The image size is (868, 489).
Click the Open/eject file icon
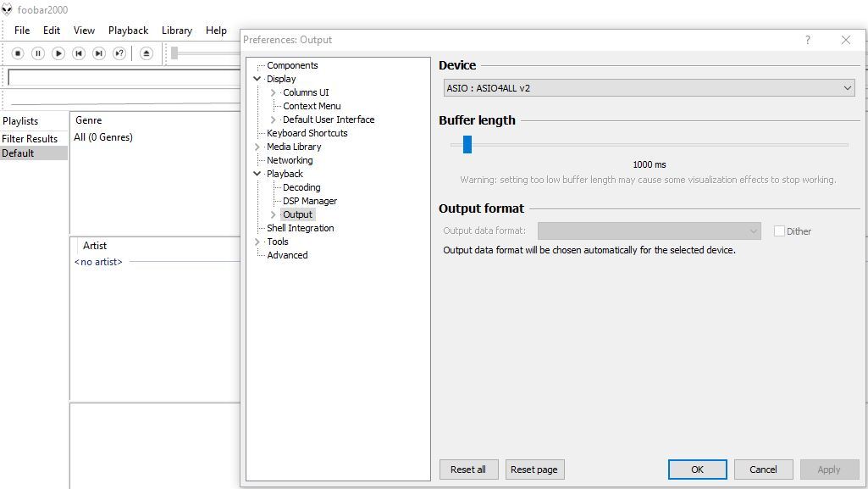coord(147,53)
